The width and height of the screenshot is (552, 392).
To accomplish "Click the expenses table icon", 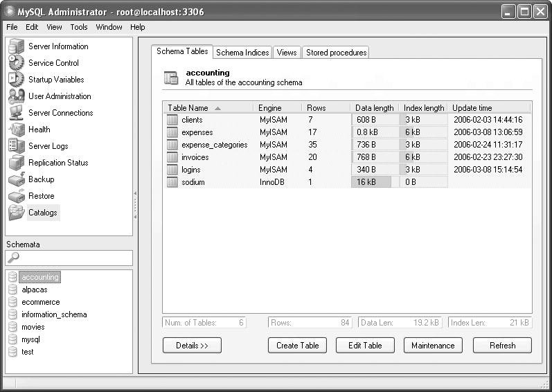I will [x=172, y=132].
